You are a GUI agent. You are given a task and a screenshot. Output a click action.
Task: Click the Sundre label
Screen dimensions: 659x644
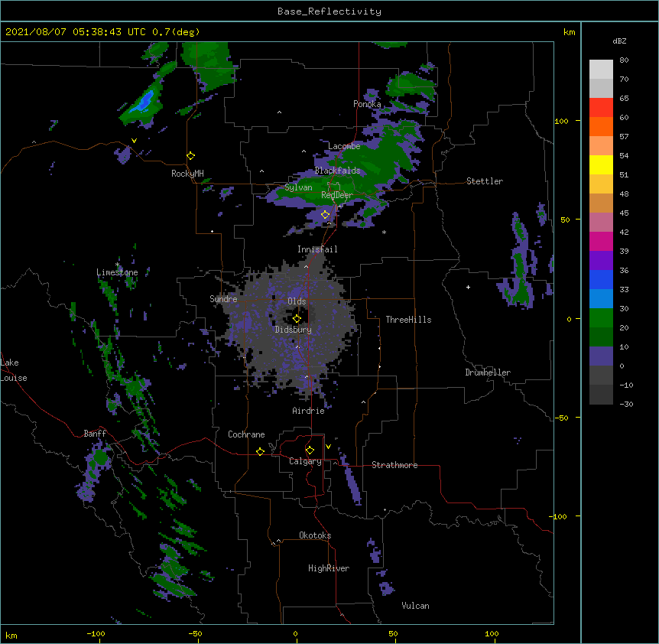point(223,299)
